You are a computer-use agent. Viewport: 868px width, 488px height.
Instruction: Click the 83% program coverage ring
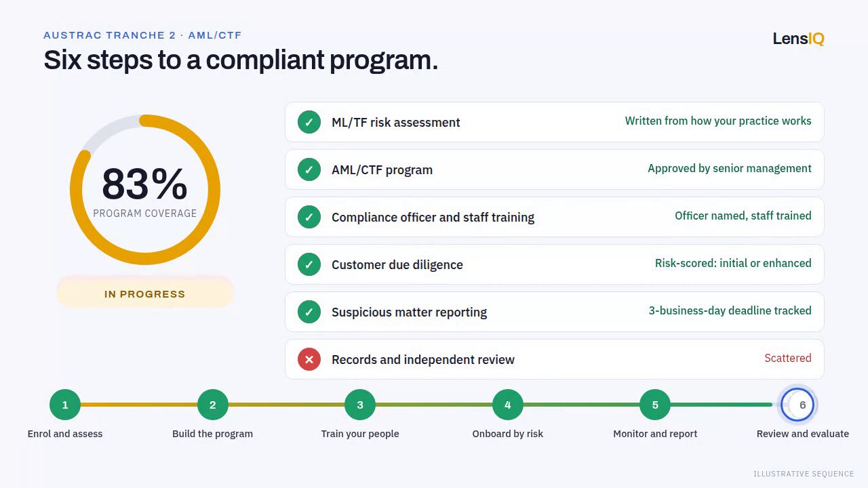pos(145,190)
